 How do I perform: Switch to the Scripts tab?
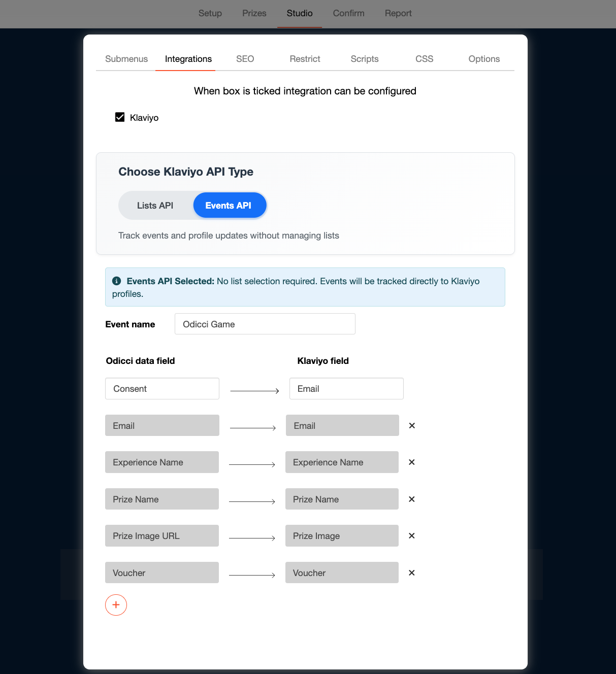tap(365, 59)
